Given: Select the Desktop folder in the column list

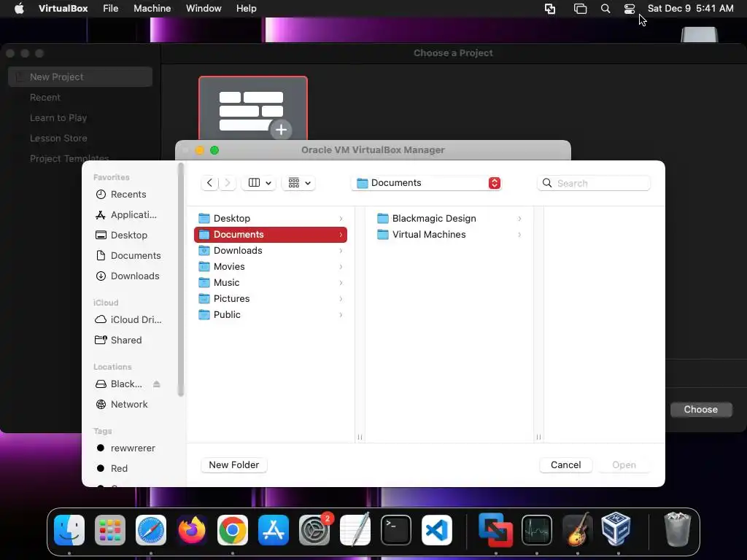Looking at the screenshot, I should 271,219.
